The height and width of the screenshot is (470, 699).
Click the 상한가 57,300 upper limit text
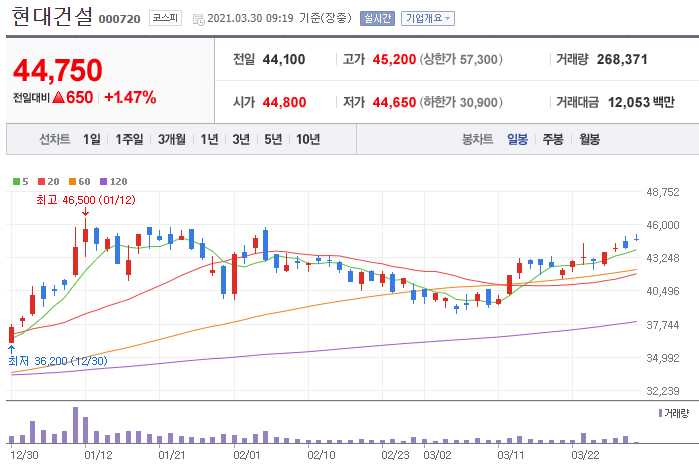point(461,59)
